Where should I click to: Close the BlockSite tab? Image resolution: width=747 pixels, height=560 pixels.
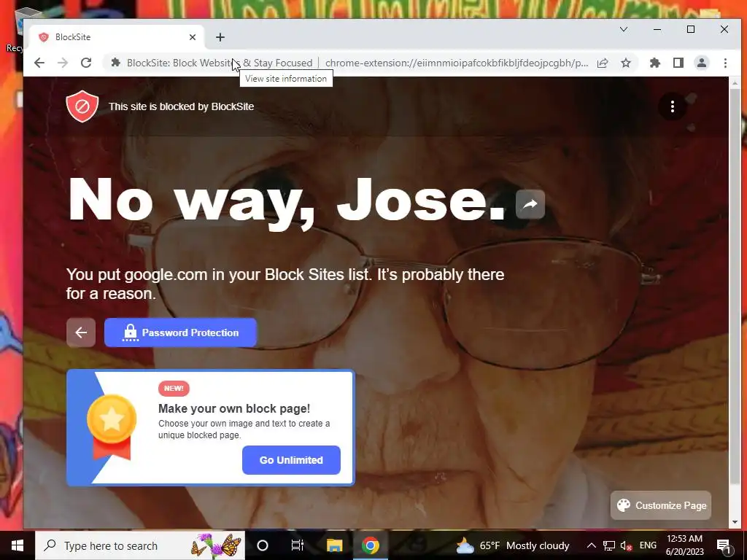[193, 37]
